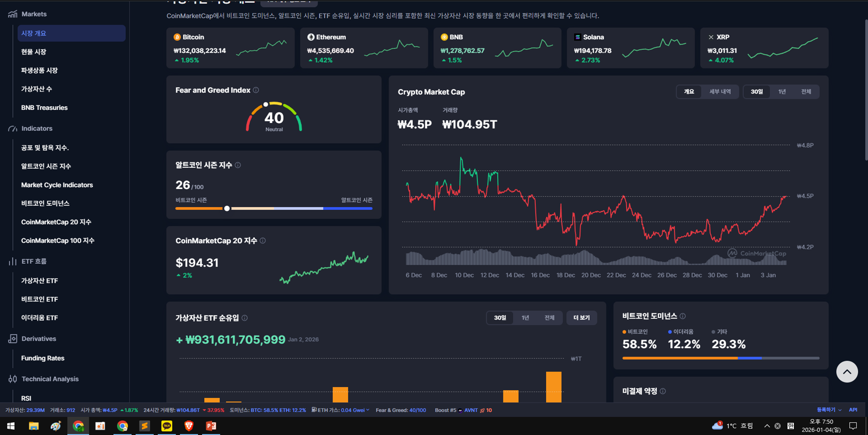Open the taskbar weather widget
This screenshot has height=435, width=868.
pyautogui.click(x=733, y=426)
